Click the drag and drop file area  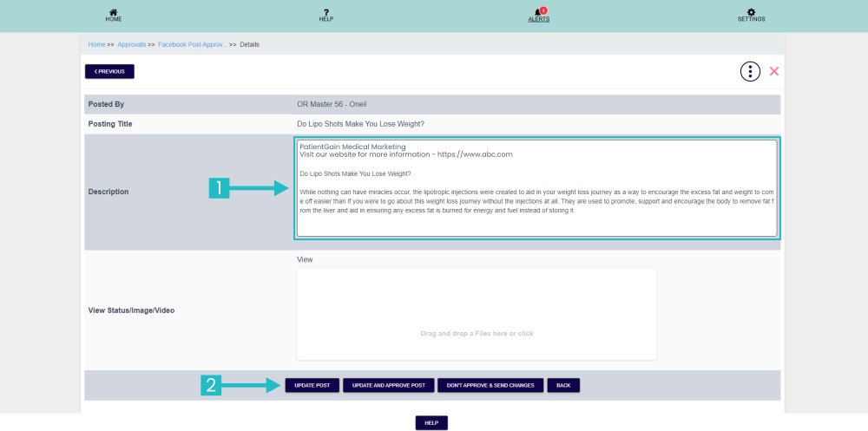[x=477, y=314]
